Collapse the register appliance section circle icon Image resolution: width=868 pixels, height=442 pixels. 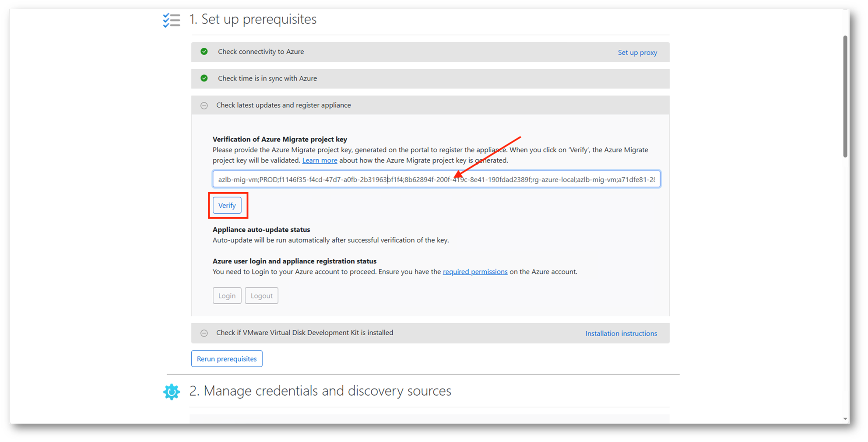coord(204,105)
